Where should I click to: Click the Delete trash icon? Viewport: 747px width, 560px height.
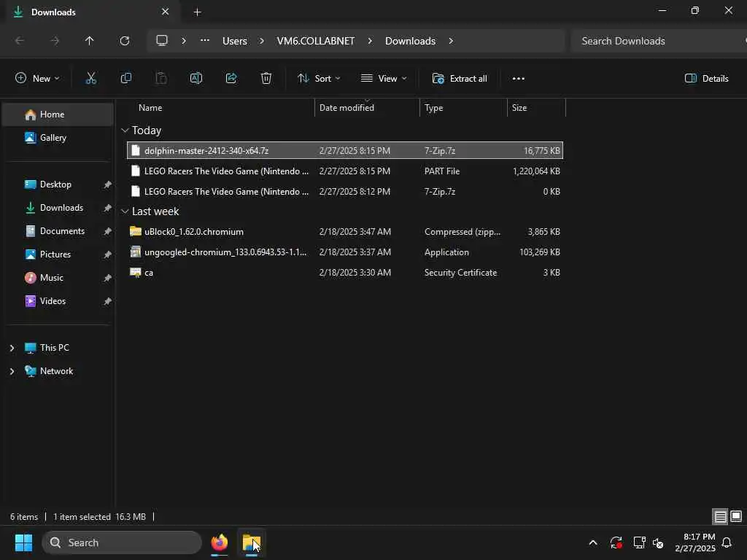(x=266, y=79)
